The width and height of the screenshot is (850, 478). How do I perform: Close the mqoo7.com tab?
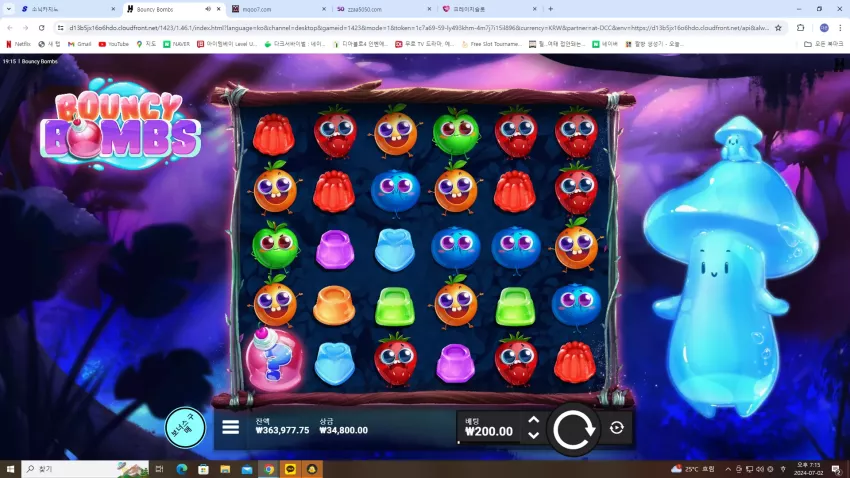(x=324, y=9)
